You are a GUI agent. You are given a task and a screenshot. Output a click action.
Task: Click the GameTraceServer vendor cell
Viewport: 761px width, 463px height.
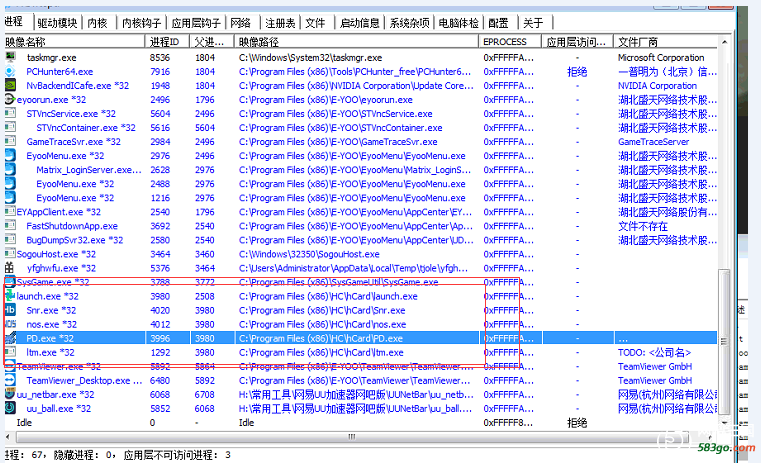(x=653, y=142)
